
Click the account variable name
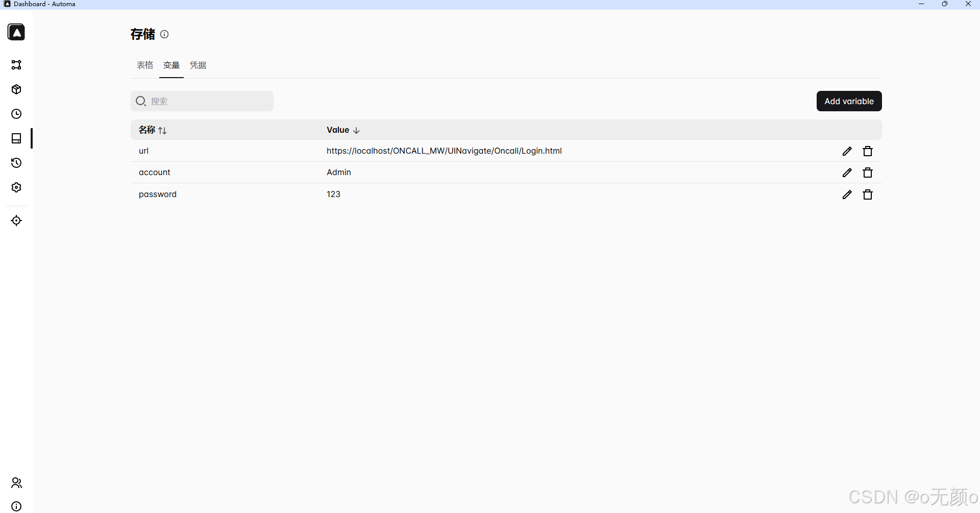pos(155,173)
